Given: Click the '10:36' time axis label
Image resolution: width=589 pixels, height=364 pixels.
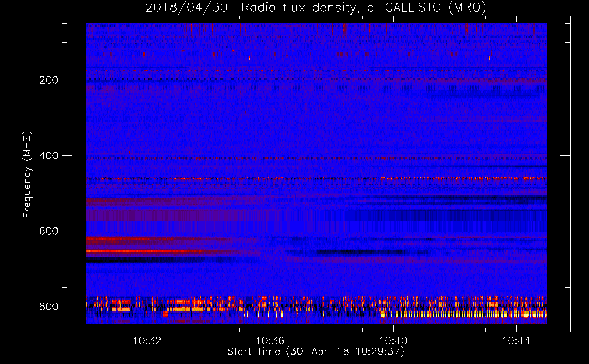Looking at the screenshot, I should (x=270, y=341).
